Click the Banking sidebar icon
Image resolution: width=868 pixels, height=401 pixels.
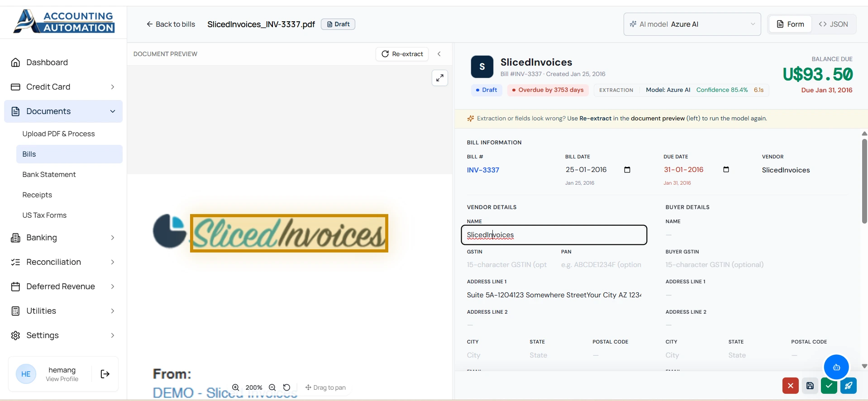pos(15,238)
